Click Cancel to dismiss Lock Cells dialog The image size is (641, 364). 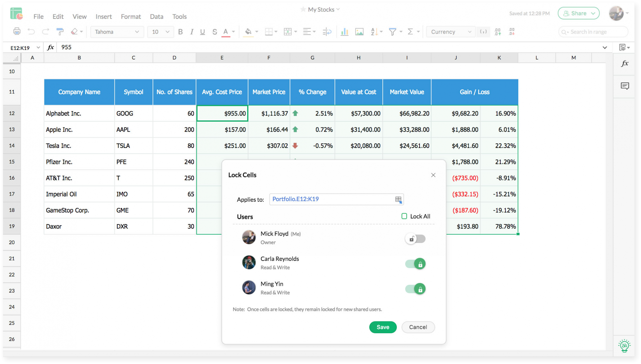(x=417, y=327)
